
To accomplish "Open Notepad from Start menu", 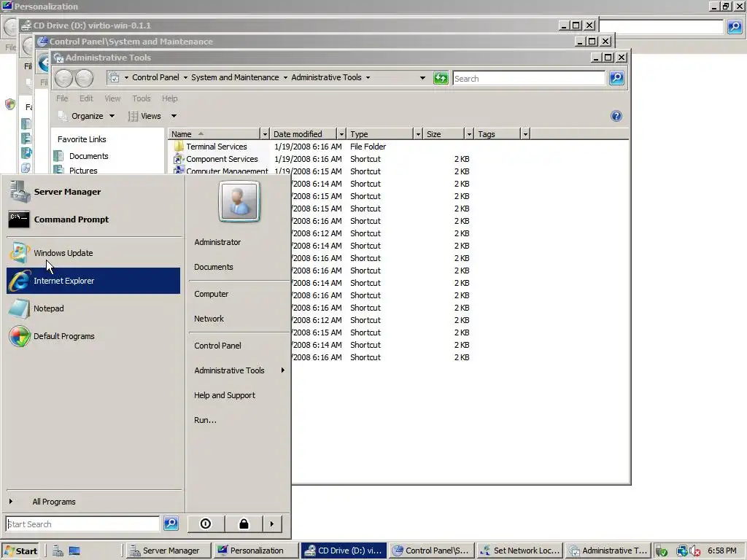I will pos(93,308).
